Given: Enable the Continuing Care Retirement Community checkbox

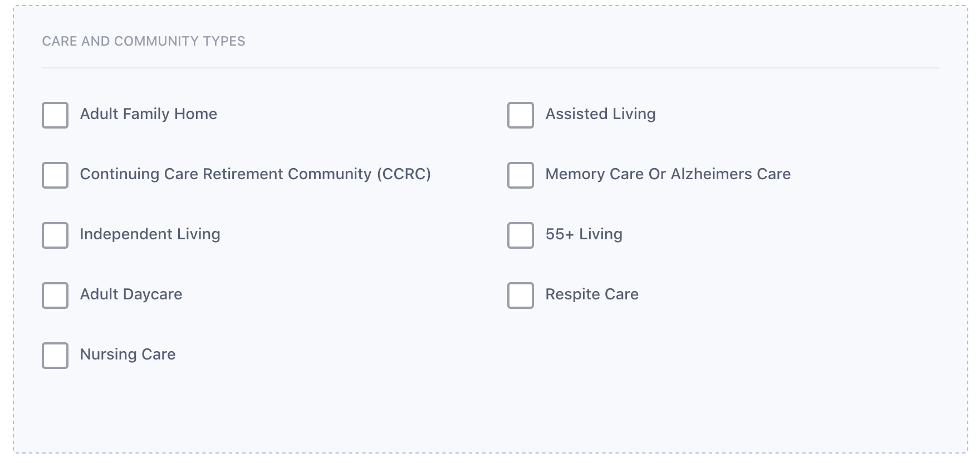Looking at the screenshot, I should [55, 175].
